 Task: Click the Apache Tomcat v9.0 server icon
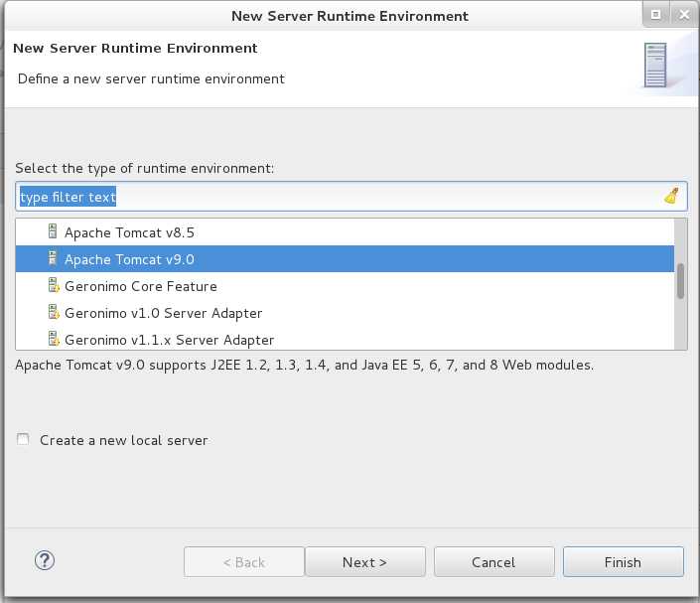[53, 258]
